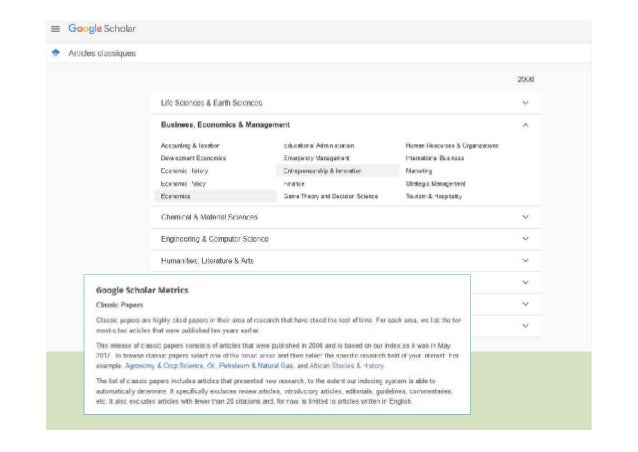Expand Chemical & Material Sciences chevron
Viewport: 638px width, 452px height.
[x=525, y=217]
